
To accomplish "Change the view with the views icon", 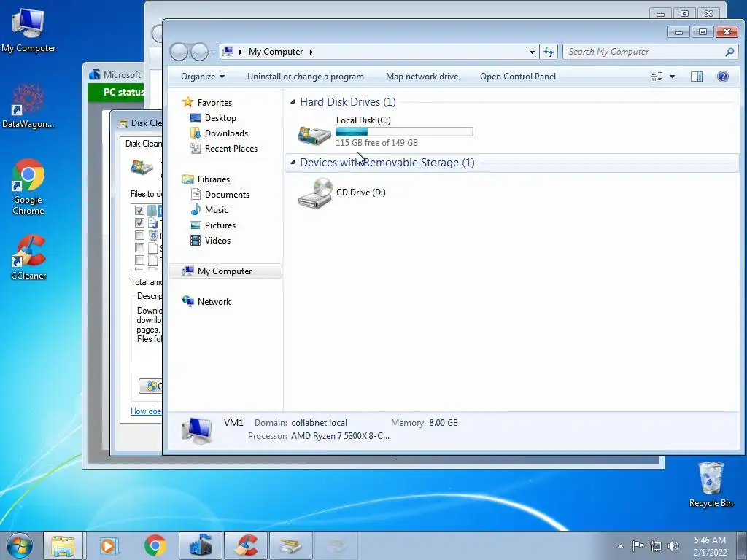I will click(x=657, y=77).
